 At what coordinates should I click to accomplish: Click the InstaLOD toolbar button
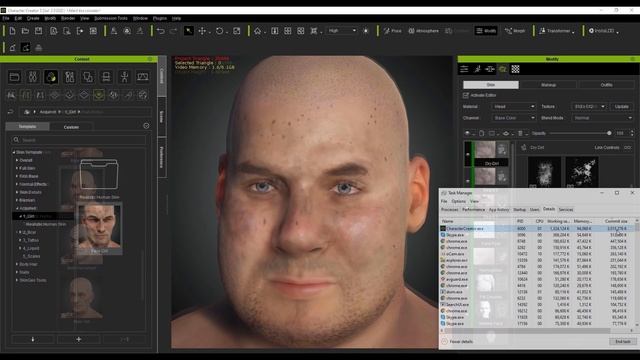[603, 31]
